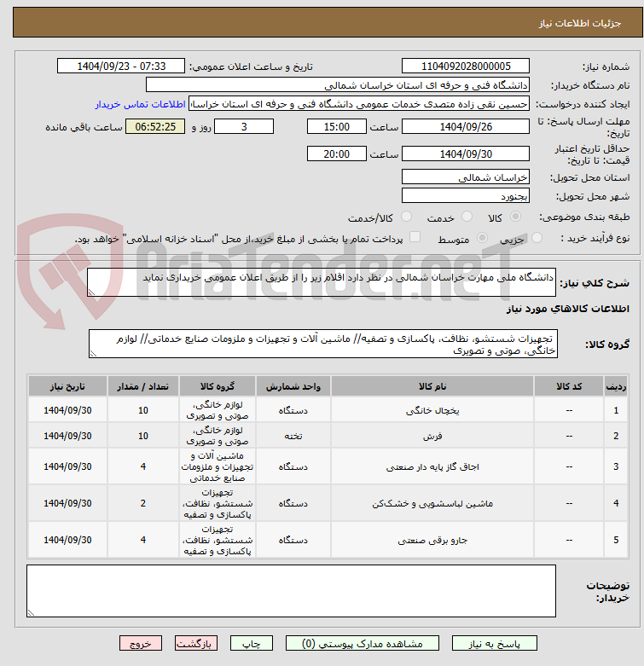Click inside توضیحات خریدار text area
This screenshot has height=666, width=644.
pos(291,590)
